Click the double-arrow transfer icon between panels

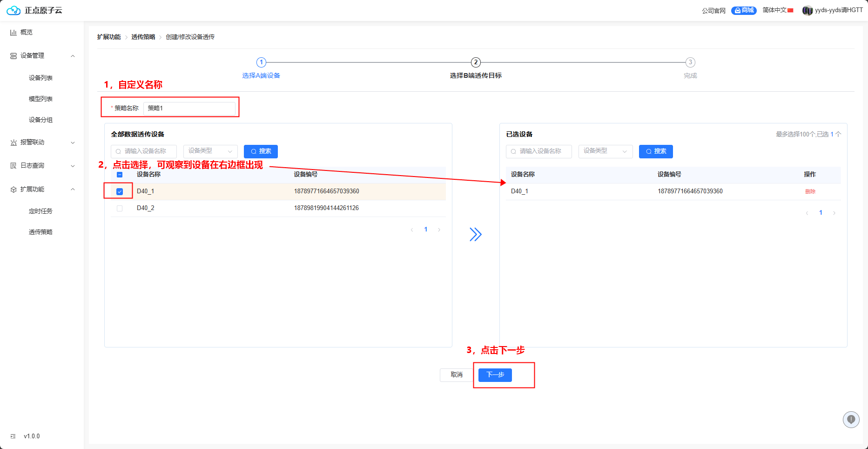click(x=475, y=234)
